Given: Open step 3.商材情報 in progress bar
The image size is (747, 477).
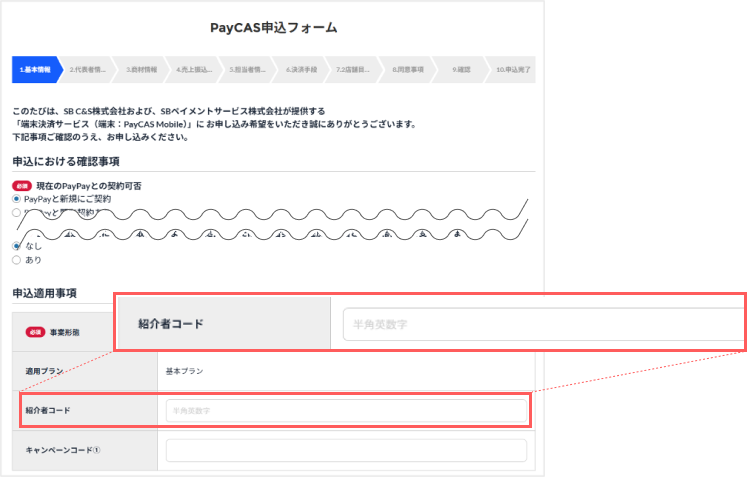Looking at the screenshot, I should coord(141,70).
